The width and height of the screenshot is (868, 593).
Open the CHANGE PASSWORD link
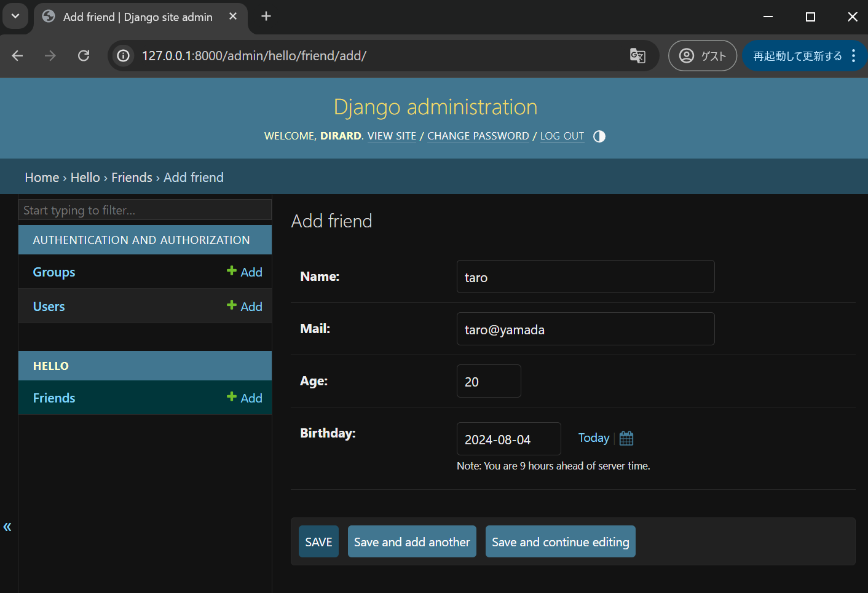(x=478, y=136)
